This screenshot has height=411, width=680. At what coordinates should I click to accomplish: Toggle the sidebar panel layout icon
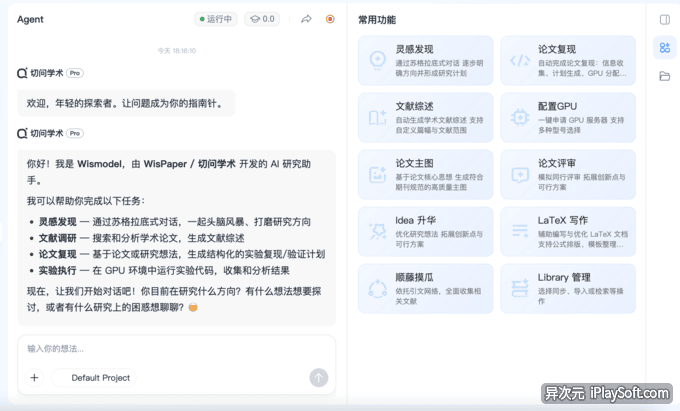point(664,20)
